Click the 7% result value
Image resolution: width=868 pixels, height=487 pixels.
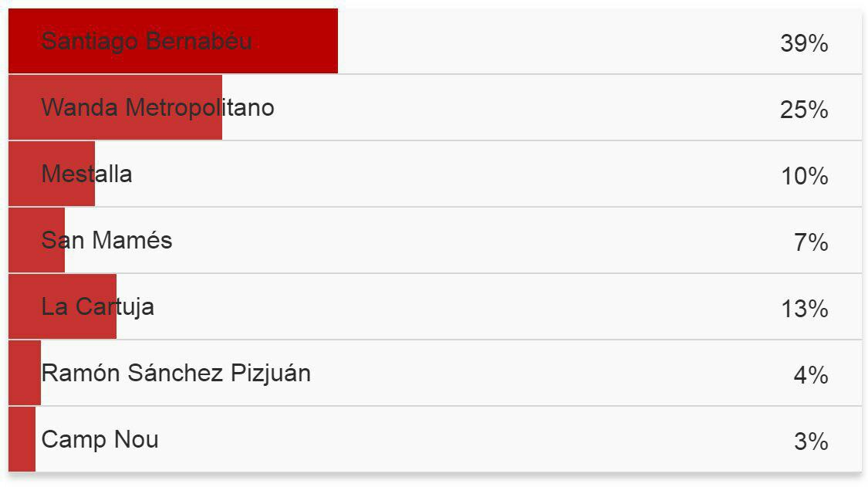pyautogui.click(x=811, y=242)
